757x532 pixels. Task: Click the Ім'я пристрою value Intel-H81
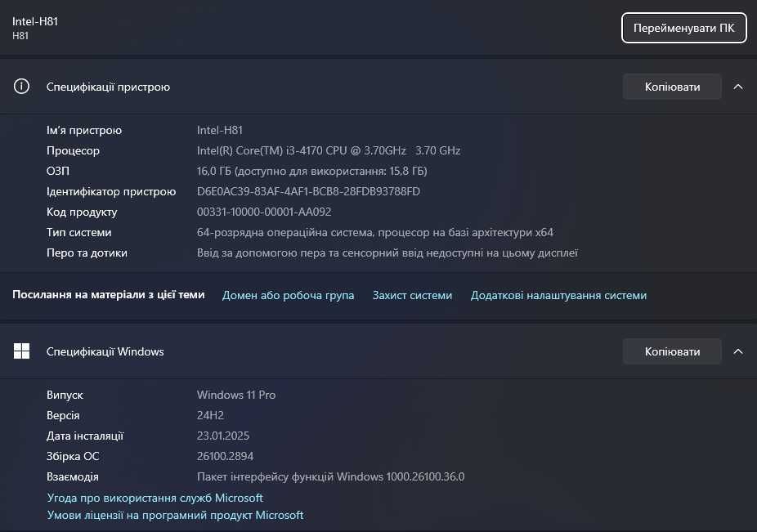(x=220, y=130)
